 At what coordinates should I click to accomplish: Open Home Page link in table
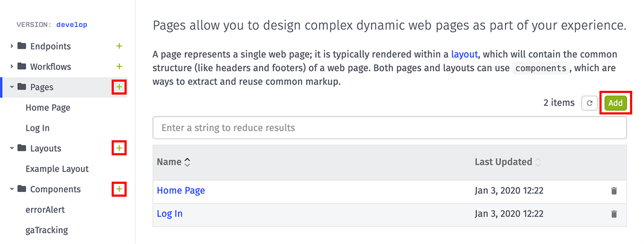pos(181,190)
